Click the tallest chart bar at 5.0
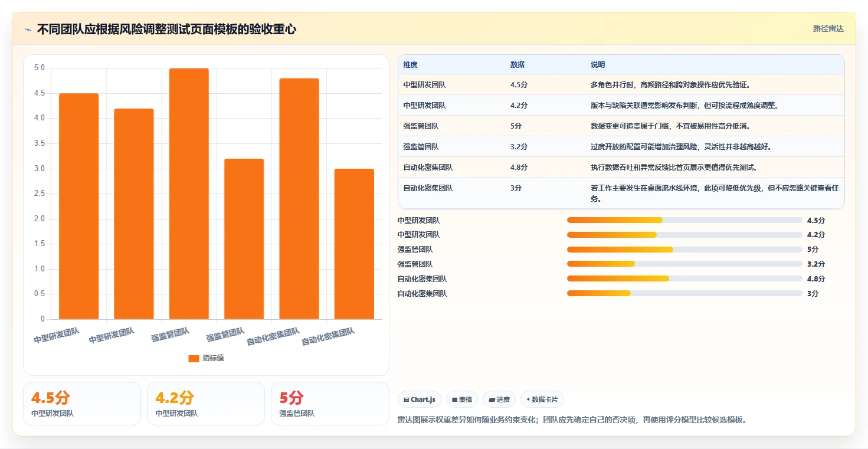This screenshot has width=868, height=449. 189,194
